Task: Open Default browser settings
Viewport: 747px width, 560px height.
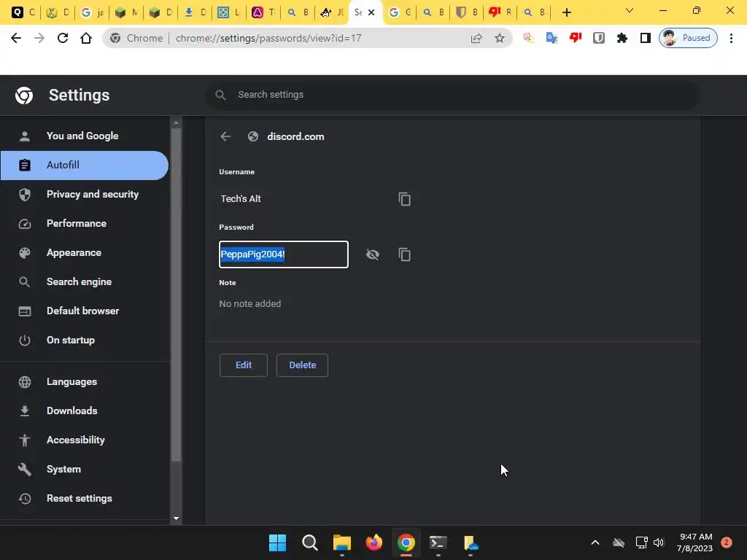Action: pyautogui.click(x=85, y=311)
